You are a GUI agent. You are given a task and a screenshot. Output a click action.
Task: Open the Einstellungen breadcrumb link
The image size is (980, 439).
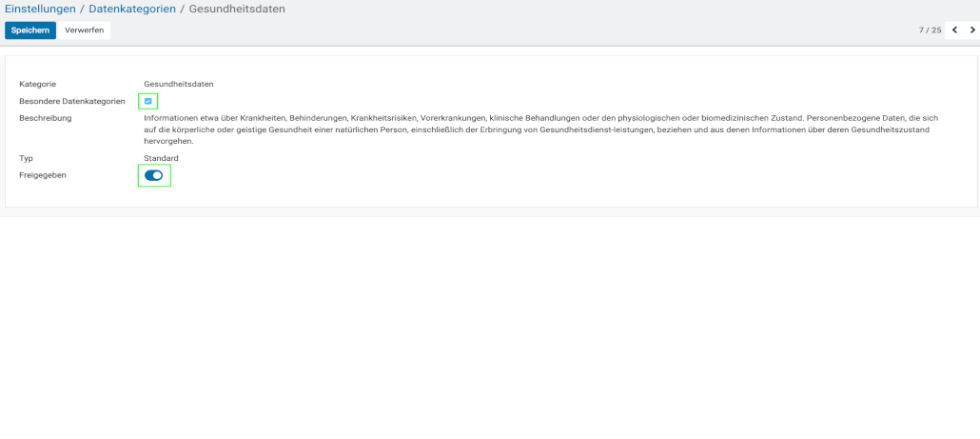point(40,10)
